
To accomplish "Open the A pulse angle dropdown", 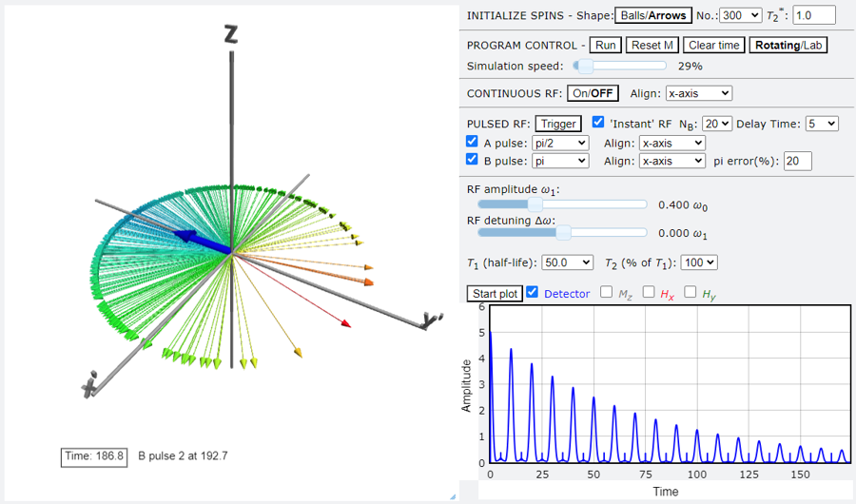I will pos(560,143).
